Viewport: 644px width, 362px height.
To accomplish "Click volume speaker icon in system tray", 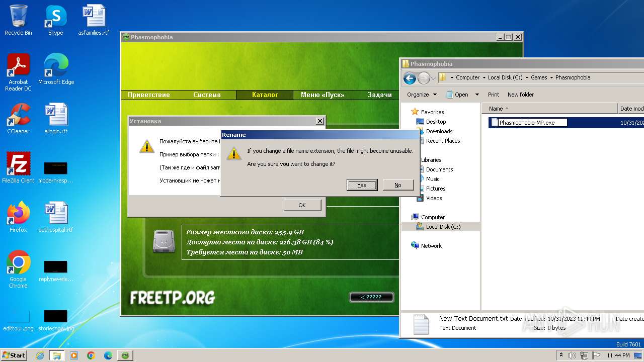I will tap(572, 355).
